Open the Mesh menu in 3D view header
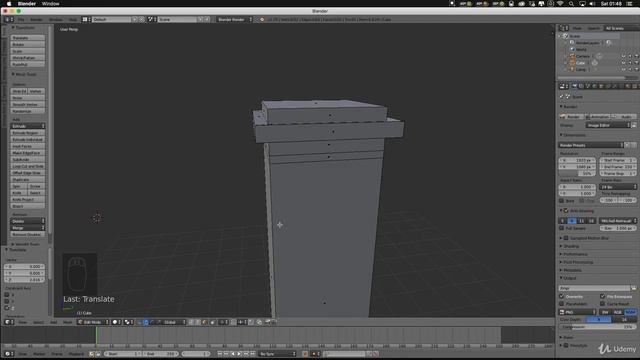 [68, 322]
